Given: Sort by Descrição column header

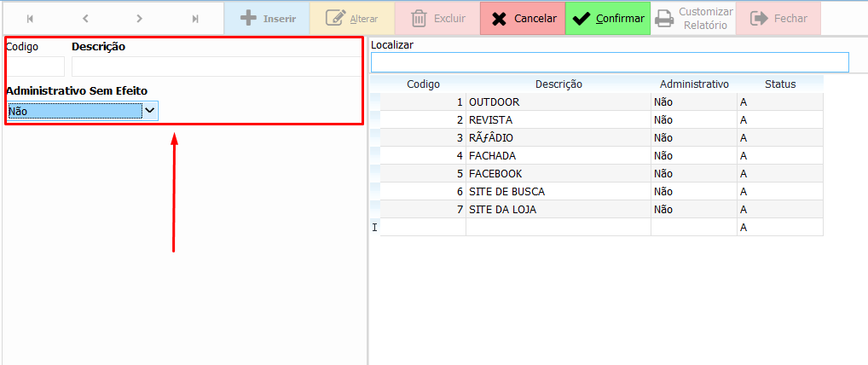Looking at the screenshot, I should coord(558,84).
